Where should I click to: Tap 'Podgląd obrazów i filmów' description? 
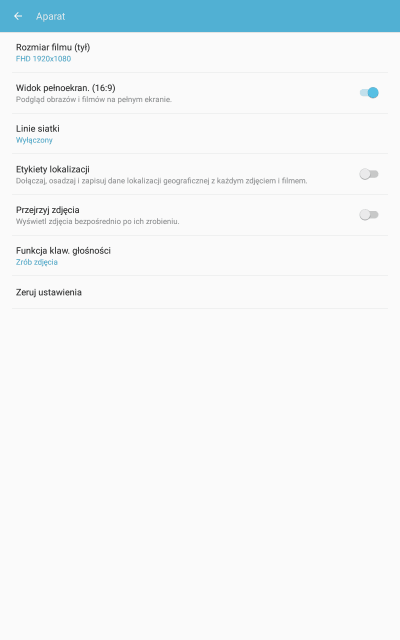94,100
